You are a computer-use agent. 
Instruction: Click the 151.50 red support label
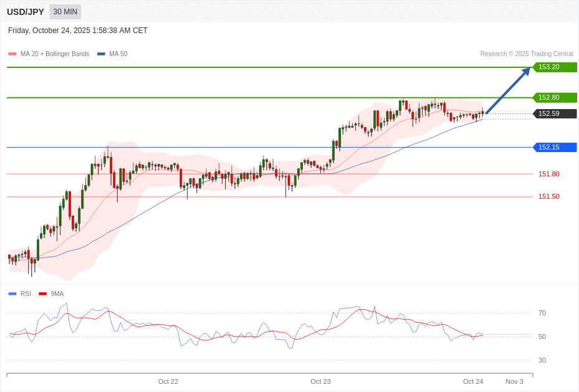point(548,196)
